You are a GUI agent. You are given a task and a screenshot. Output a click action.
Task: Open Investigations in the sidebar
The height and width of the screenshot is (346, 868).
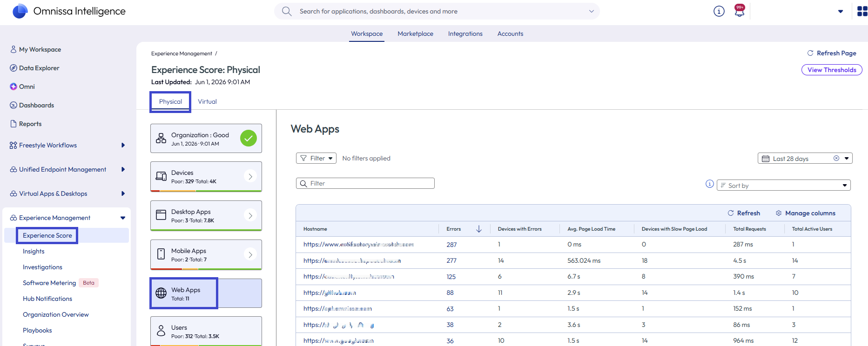(x=42, y=267)
